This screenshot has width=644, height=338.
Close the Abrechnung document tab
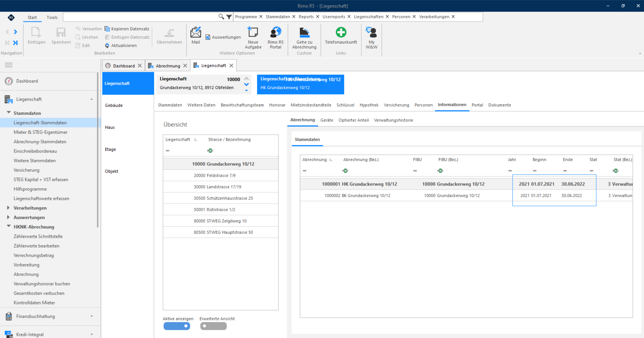[x=185, y=66]
